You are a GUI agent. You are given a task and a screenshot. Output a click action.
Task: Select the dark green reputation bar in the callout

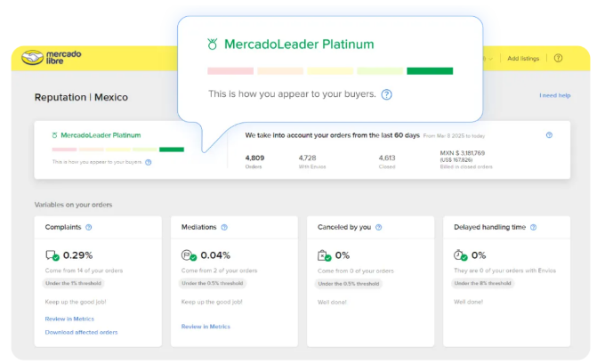tap(430, 71)
